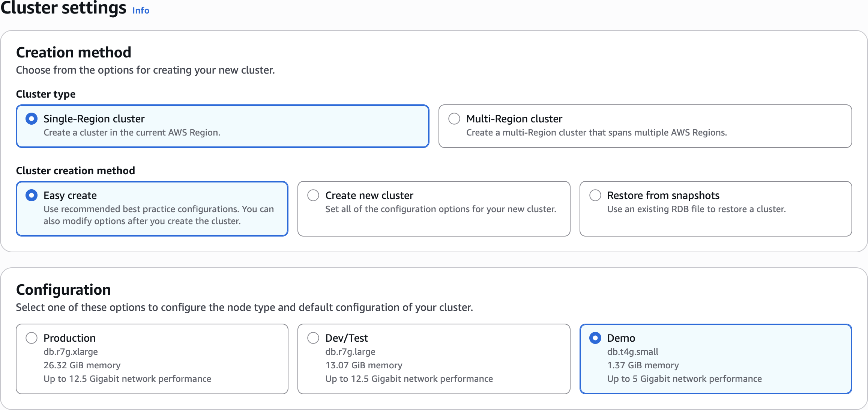Click the Single-Region cluster title text

pyautogui.click(x=94, y=119)
